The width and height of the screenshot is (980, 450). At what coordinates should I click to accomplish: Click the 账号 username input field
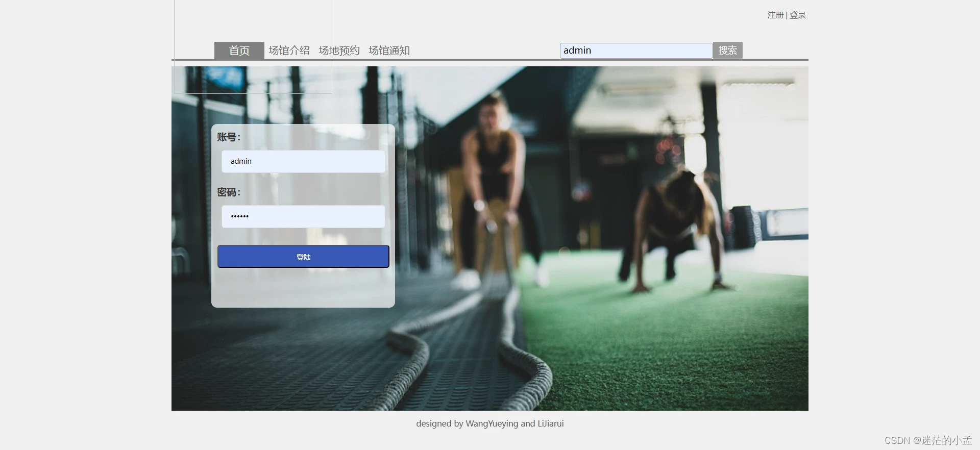[x=303, y=161]
